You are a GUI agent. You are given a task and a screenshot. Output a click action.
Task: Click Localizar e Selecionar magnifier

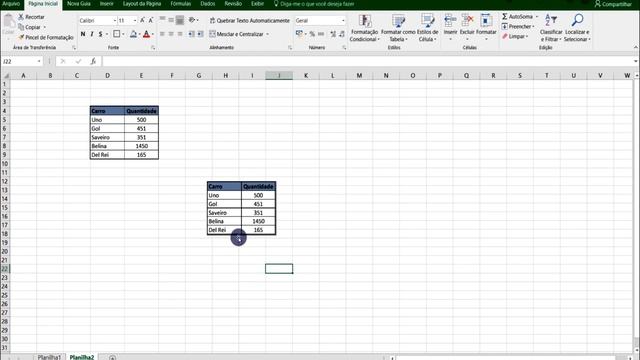(x=577, y=28)
